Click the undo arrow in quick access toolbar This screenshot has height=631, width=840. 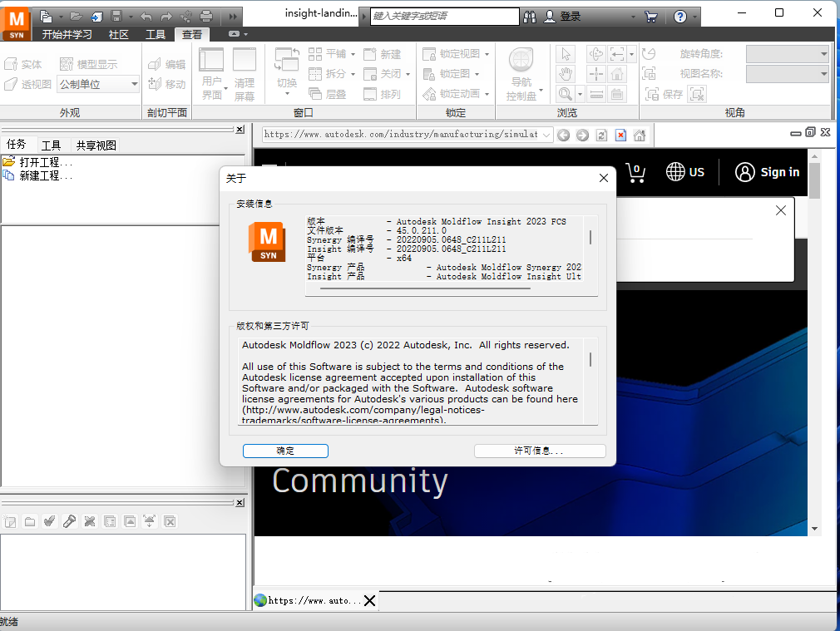[x=146, y=16]
